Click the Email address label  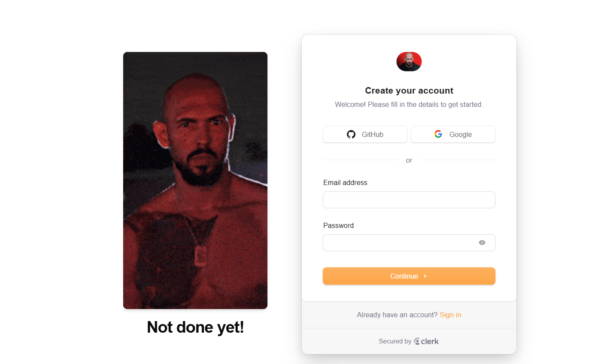point(345,182)
